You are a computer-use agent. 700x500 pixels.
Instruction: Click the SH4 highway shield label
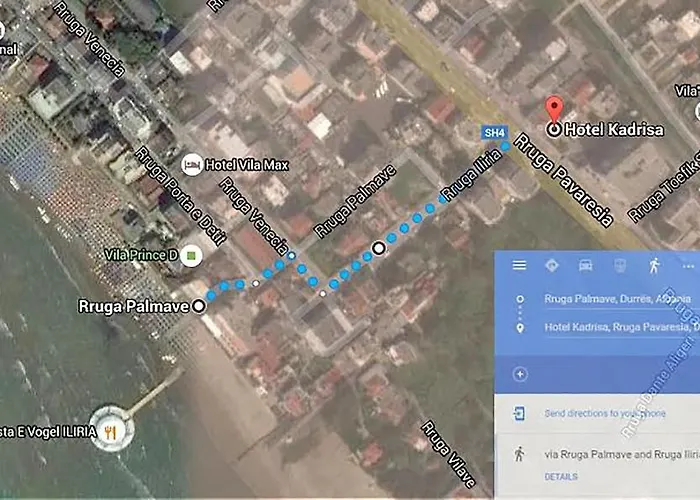click(495, 133)
